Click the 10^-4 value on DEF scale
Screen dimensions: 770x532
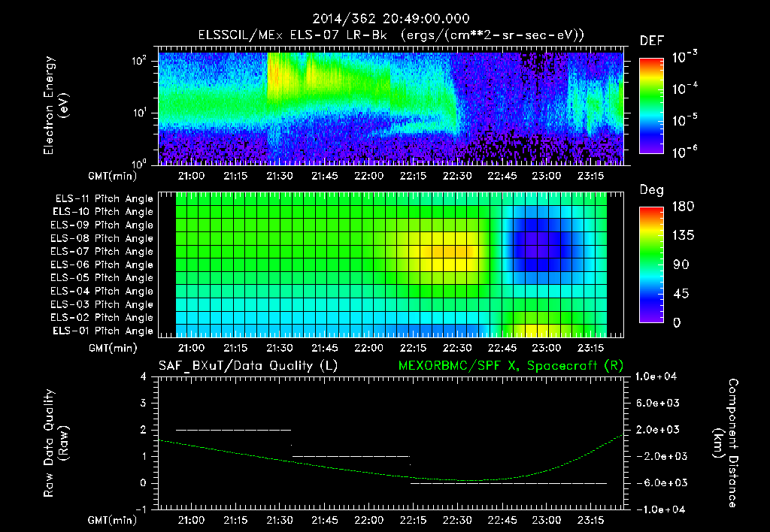point(684,89)
